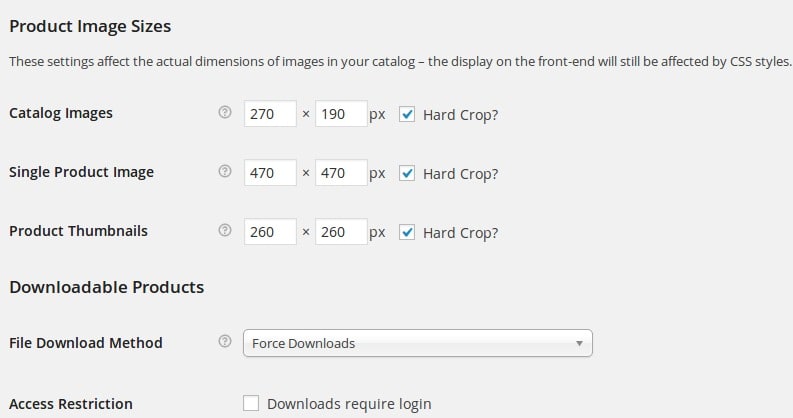Click the Single Product Image width field
This screenshot has height=418, width=793.
click(270, 173)
